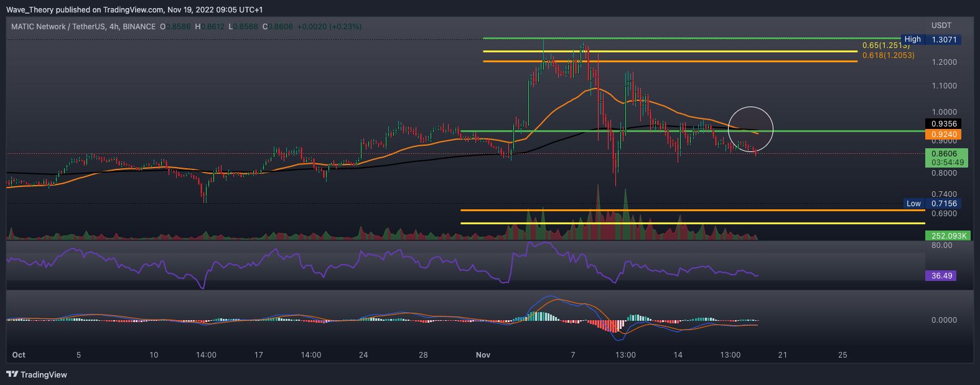Click the TradingView logo at bottom left
Viewport: 980px width, 385px height.
pyautogui.click(x=37, y=374)
